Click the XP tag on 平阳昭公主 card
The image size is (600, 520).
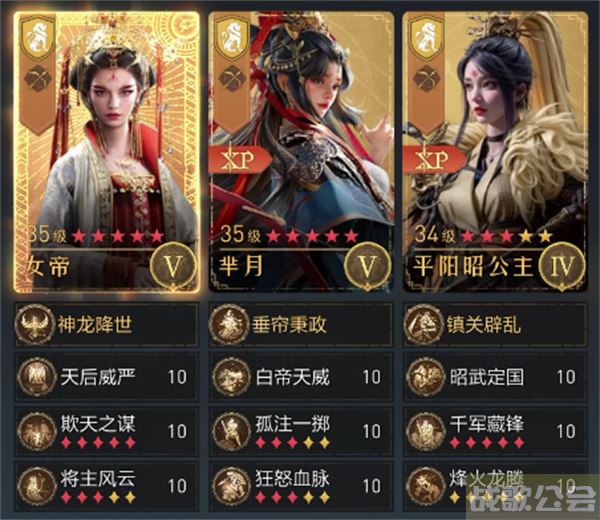click(433, 160)
